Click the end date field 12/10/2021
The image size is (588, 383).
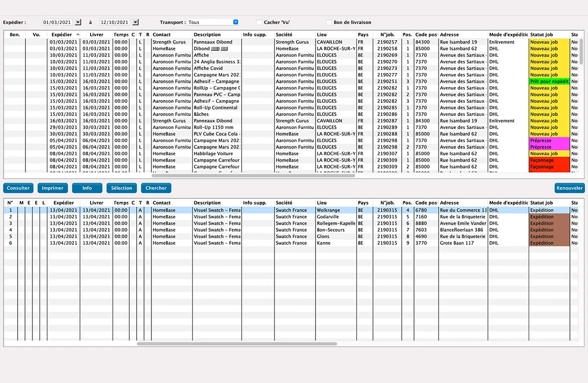(115, 22)
